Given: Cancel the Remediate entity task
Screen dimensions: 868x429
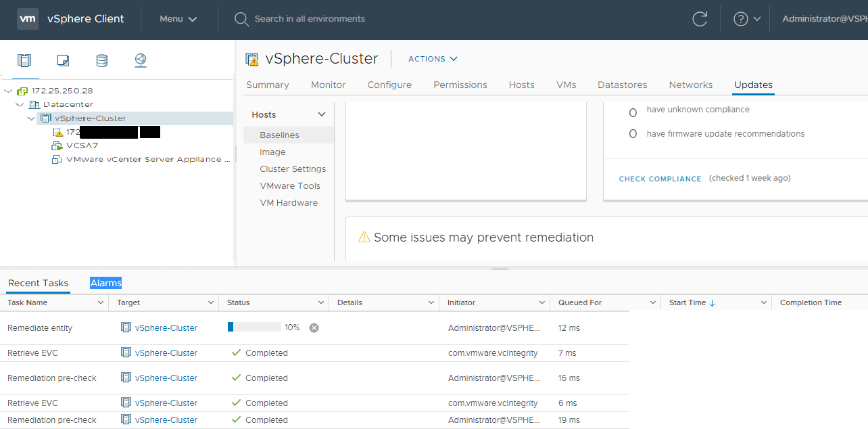Looking at the screenshot, I should 314,328.
